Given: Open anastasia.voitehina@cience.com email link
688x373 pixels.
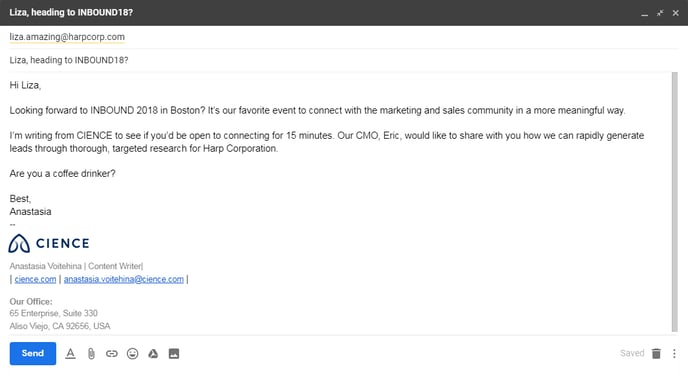Looking at the screenshot, I should tap(124, 279).
